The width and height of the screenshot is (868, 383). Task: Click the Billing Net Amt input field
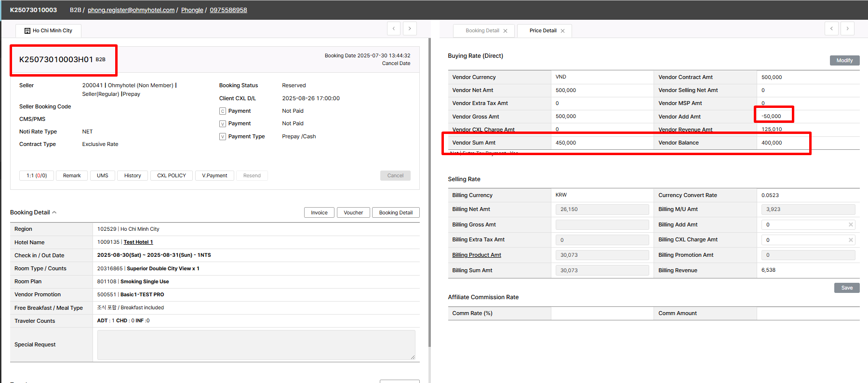click(x=602, y=210)
